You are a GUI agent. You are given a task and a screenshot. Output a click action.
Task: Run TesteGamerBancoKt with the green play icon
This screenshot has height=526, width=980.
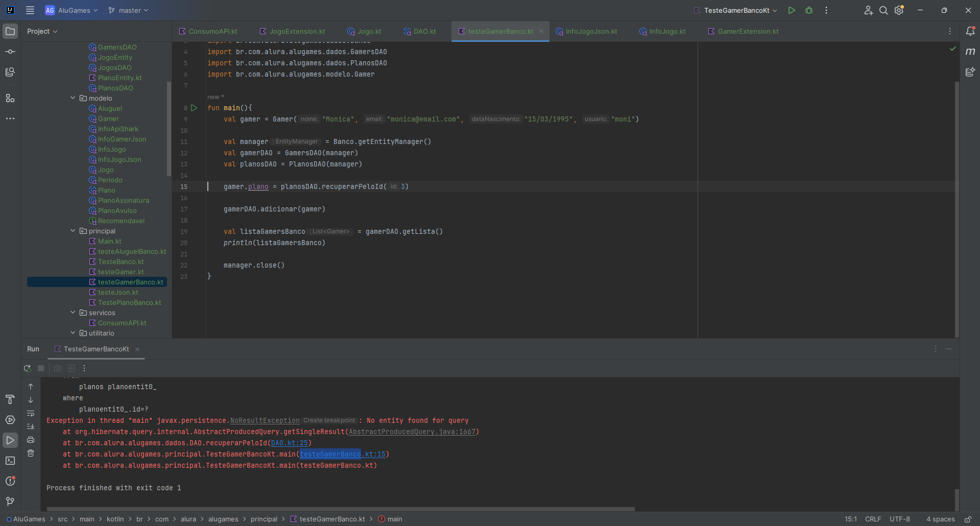(x=792, y=10)
